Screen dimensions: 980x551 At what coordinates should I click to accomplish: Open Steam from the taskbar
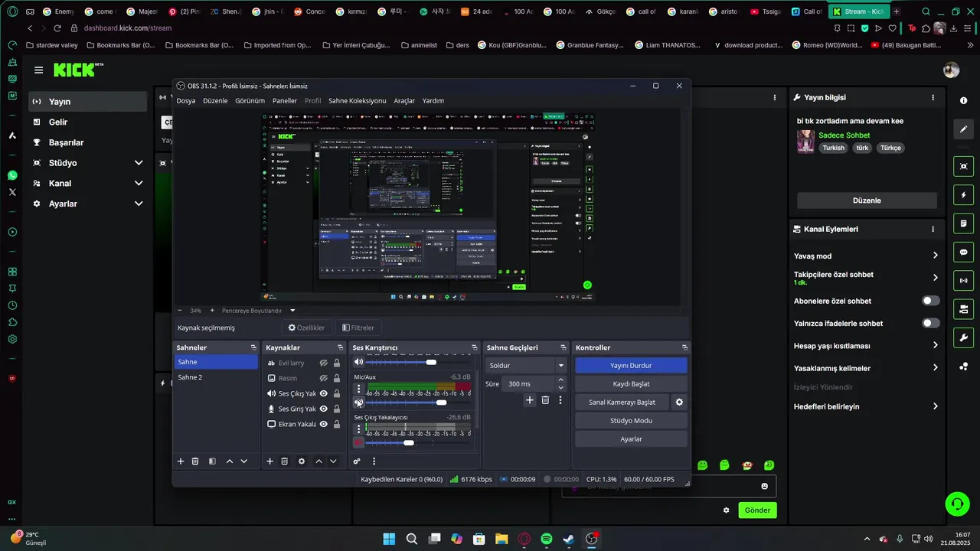tap(569, 539)
